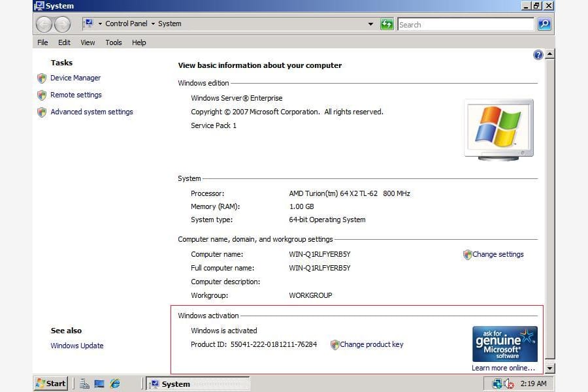Open the Edit menu
Image resolution: width=588 pixels, height=392 pixels.
click(64, 42)
